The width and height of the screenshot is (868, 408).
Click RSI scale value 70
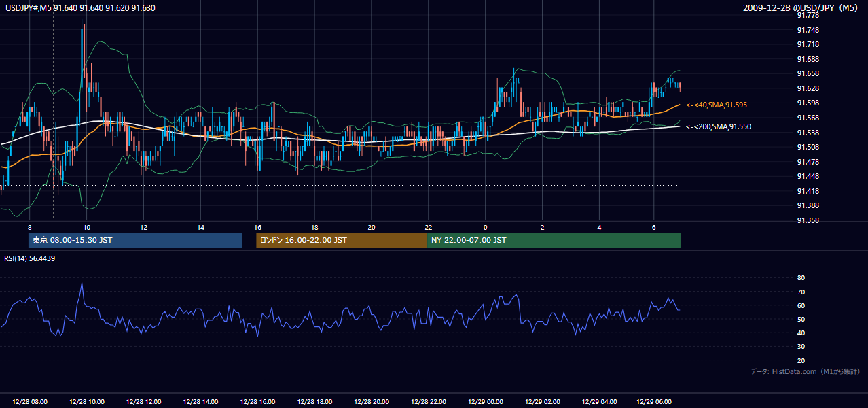pos(801,292)
